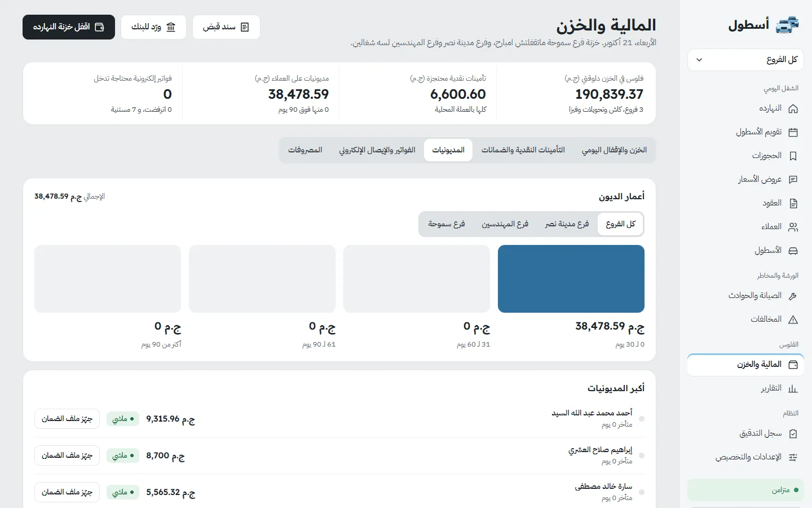Open the كل الفروع branch dropdown
This screenshot has width=812, height=508.
pos(745,60)
